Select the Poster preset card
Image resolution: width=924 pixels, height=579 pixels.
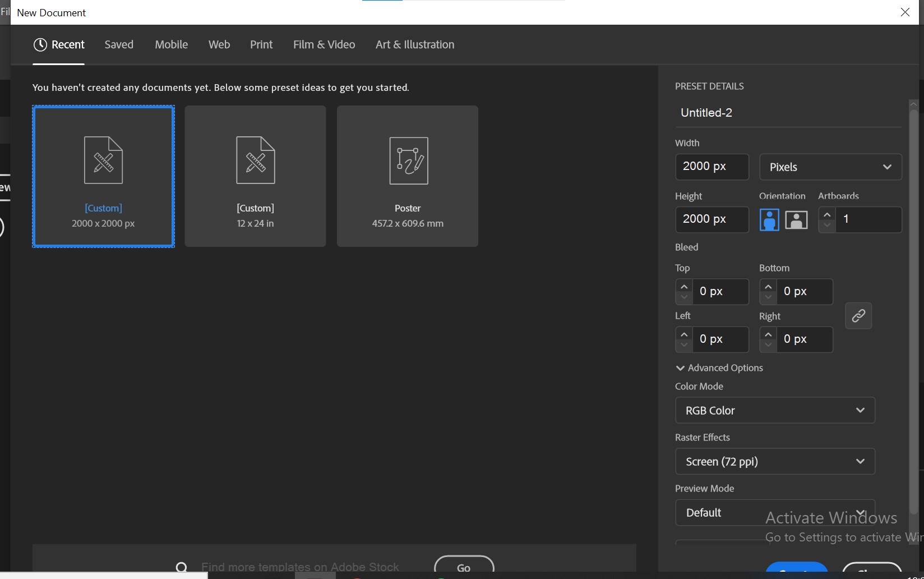(408, 176)
